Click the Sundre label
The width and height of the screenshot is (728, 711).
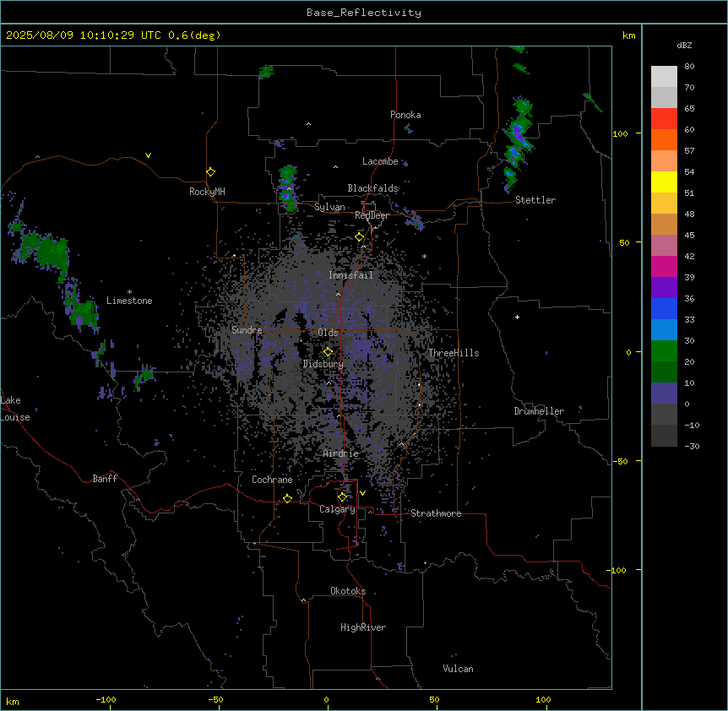point(247,330)
